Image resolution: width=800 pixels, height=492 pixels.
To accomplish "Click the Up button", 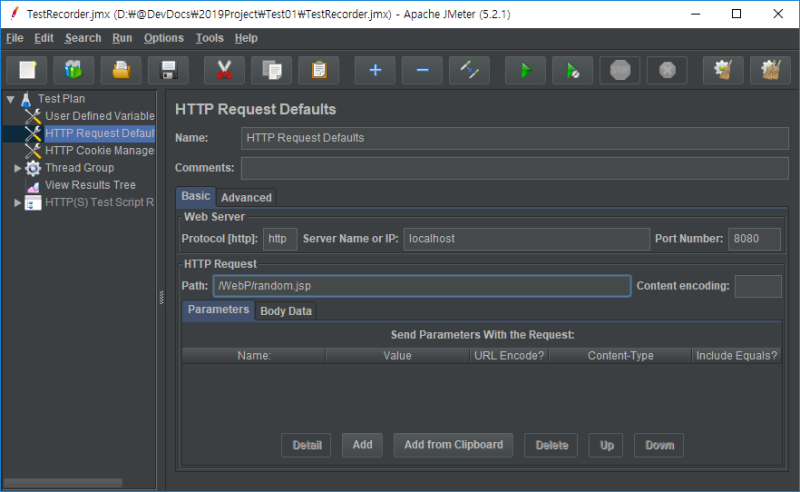I will [606, 445].
